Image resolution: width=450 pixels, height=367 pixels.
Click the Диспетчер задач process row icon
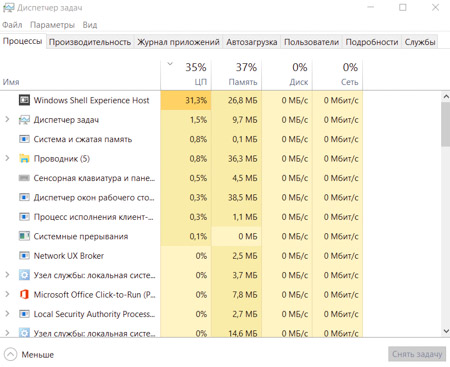click(24, 120)
